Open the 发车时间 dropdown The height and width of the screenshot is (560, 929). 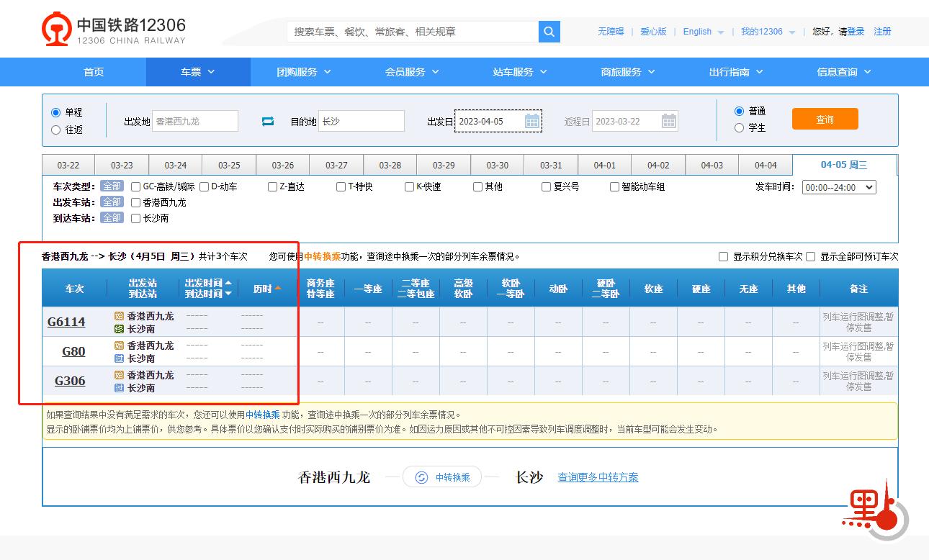click(x=838, y=186)
